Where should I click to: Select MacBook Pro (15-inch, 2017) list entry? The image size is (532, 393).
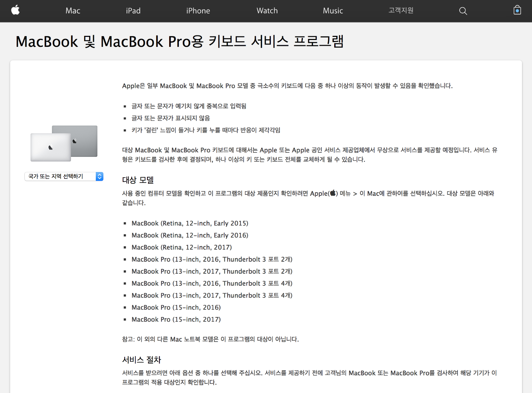pos(176,319)
